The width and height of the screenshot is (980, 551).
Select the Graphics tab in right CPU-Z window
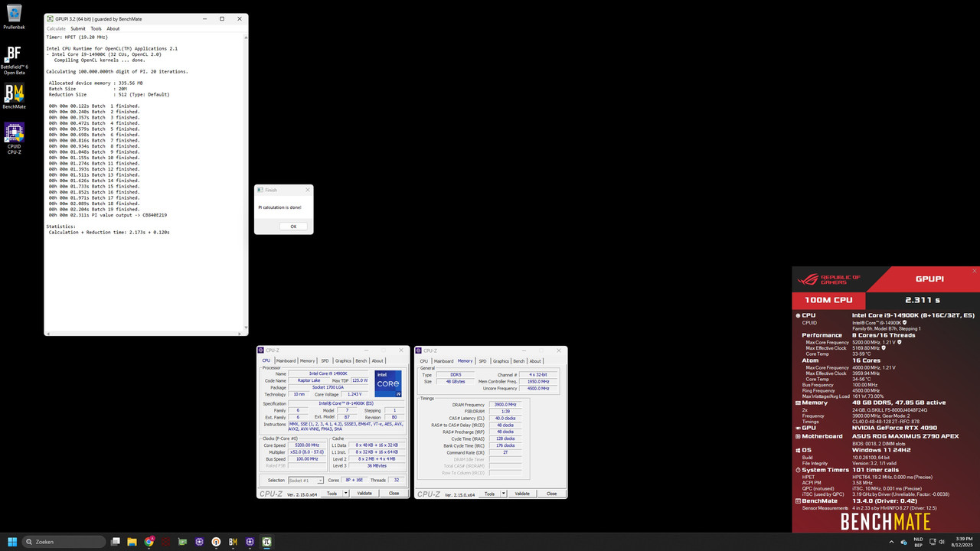point(501,361)
